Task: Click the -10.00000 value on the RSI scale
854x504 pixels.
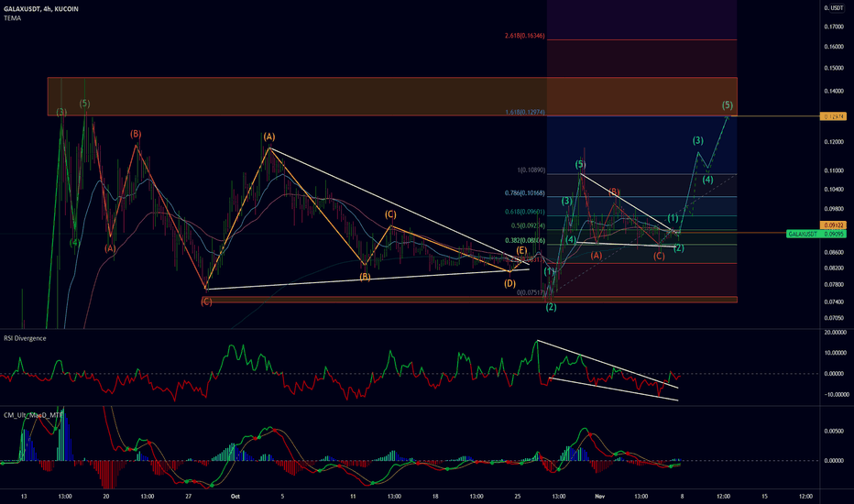Action: pyautogui.click(x=835, y=394)
